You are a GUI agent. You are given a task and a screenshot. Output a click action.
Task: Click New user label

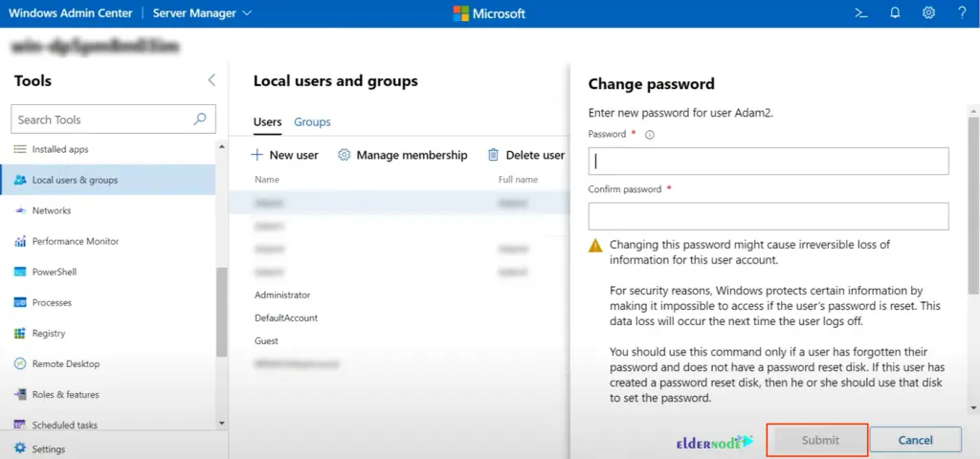pos(294,155)
